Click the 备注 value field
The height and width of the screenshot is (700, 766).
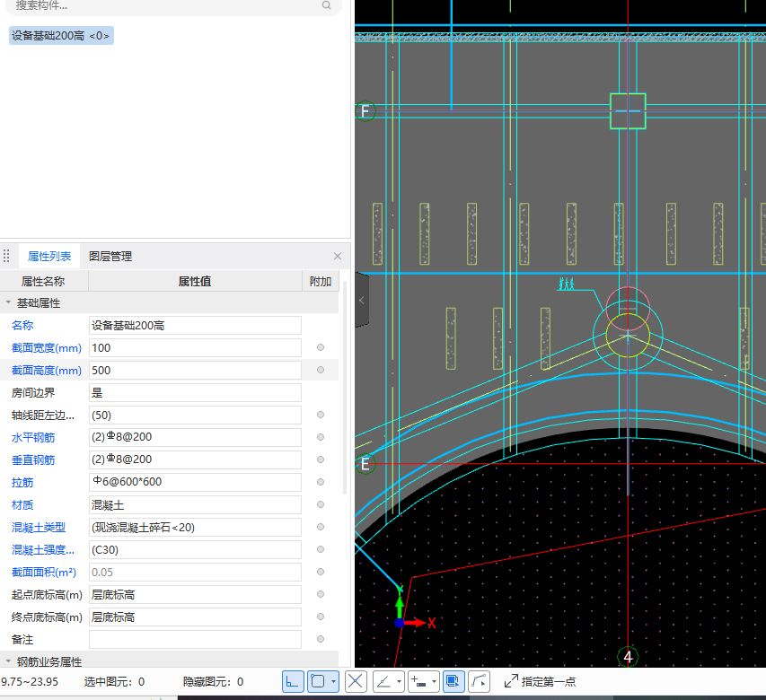tap(195, 640)
